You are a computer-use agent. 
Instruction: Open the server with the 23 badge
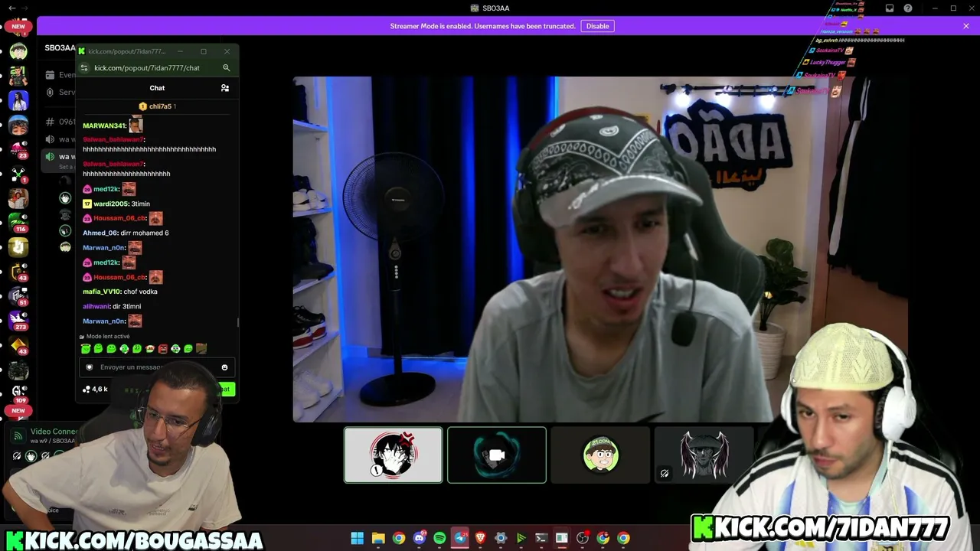coord(18,148)
